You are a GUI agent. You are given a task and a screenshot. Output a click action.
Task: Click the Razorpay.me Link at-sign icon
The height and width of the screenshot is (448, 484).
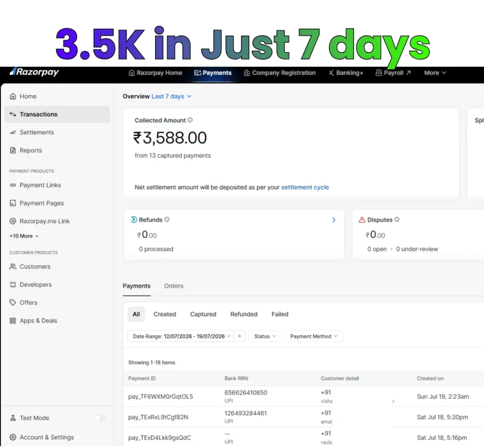[13, 221]
